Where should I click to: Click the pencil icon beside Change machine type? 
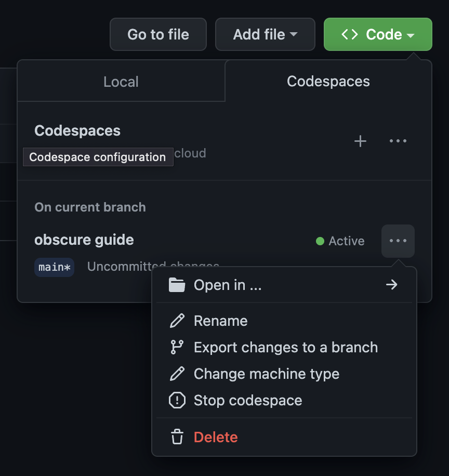point(177,374)
